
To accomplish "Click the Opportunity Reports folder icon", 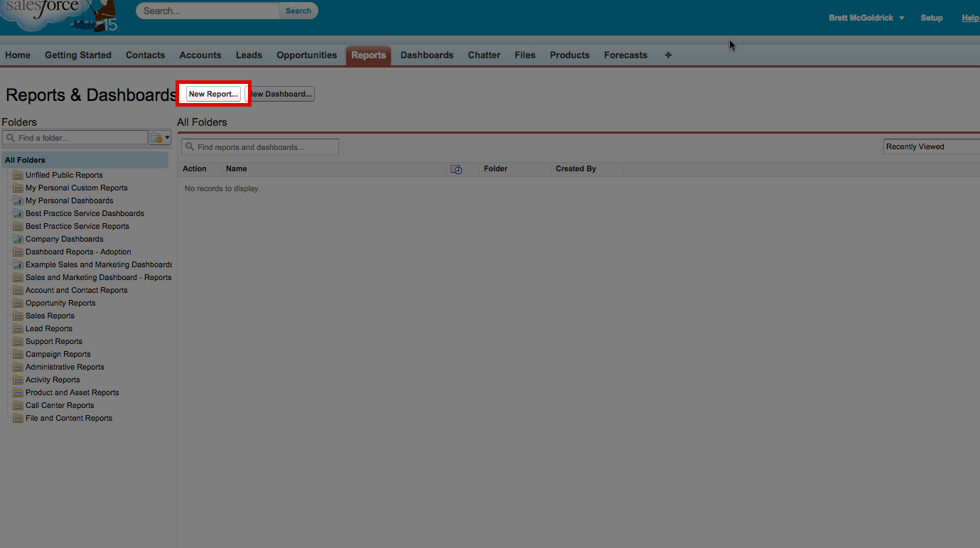I will pos(18,303).
